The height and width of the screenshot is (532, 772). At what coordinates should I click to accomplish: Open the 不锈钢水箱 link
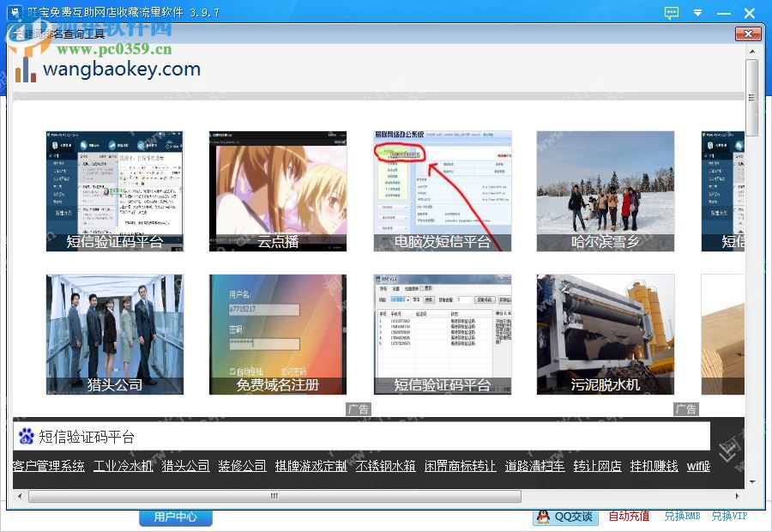point(385,465)
